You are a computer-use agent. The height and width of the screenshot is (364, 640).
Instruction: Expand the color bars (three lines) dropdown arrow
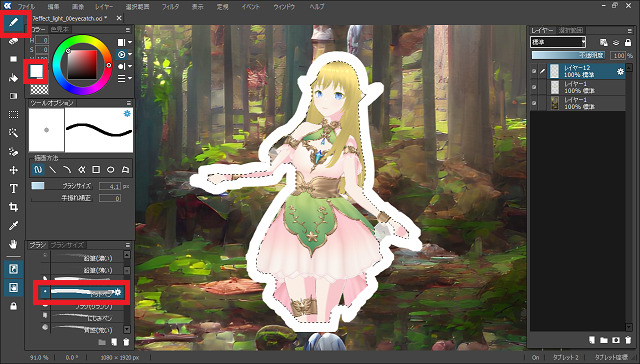130,78
